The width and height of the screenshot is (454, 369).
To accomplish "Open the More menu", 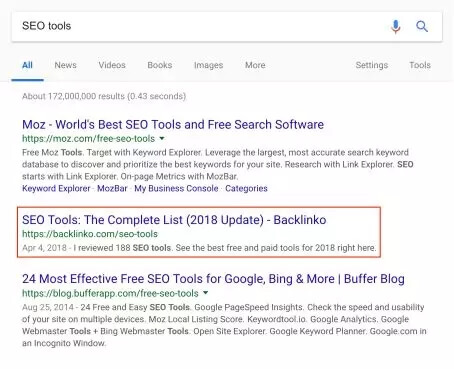I will click(255, 65).
